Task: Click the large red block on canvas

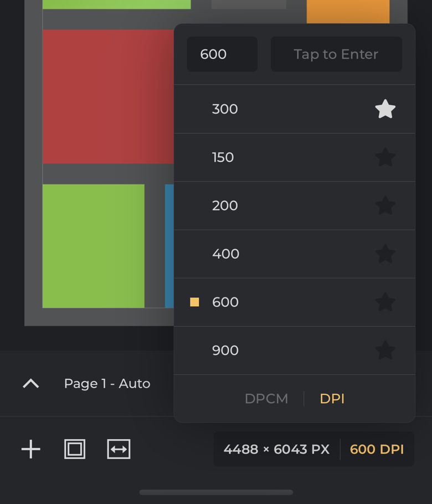Action: coord(108,97)
